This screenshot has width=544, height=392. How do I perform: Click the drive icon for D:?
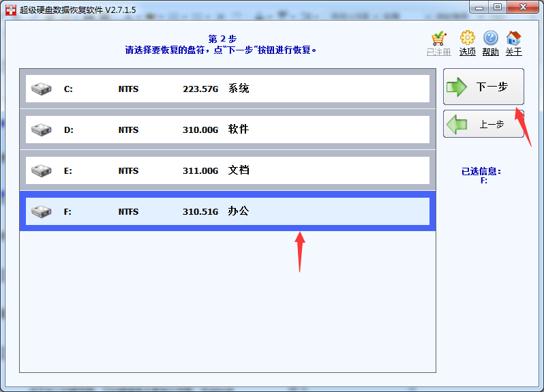[x=42, y=130]
